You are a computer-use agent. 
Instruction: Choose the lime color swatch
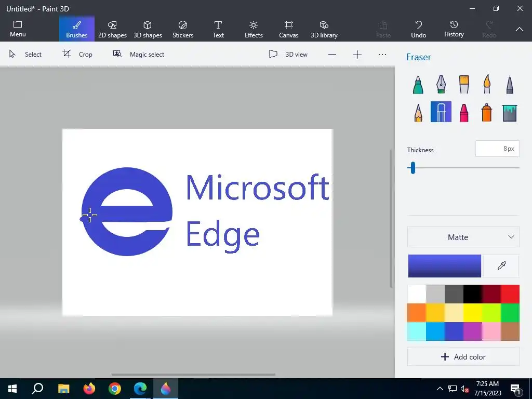pyautogui.click(x=491, y=312)
